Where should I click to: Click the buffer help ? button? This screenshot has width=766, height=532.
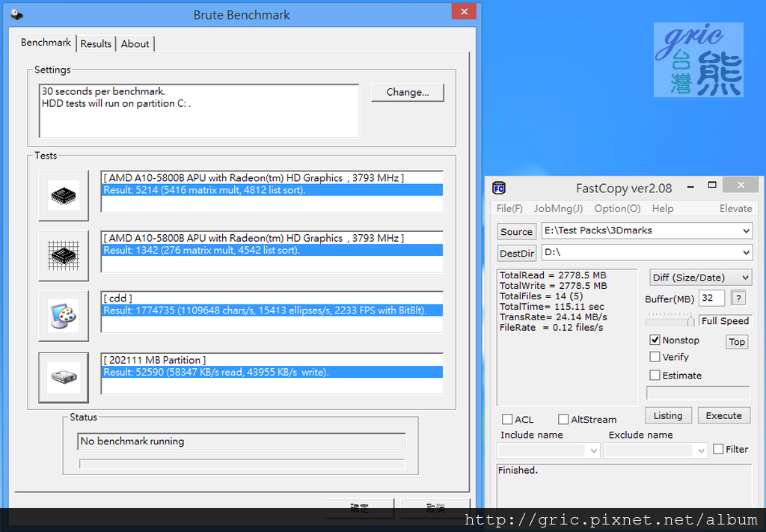pyautogui.click(x=738, y=298)
